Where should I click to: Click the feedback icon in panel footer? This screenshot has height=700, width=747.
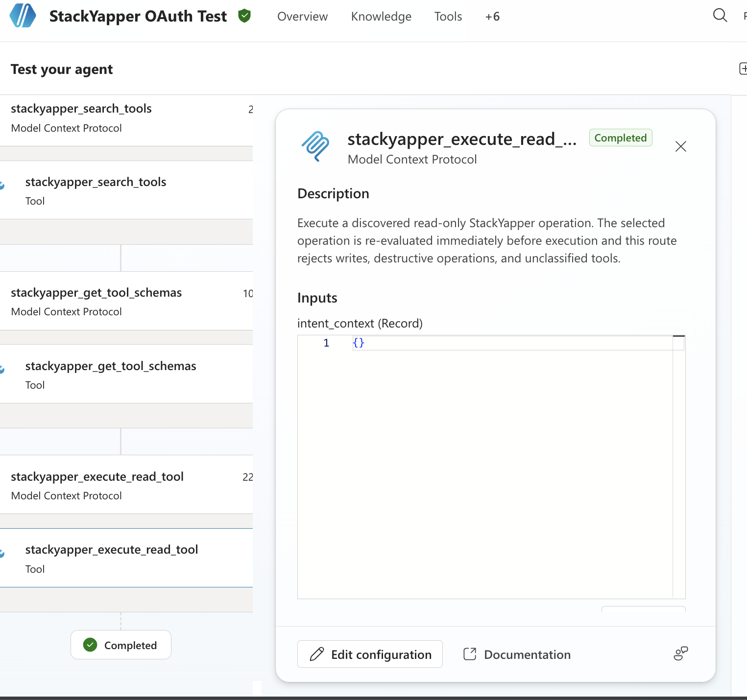click(680, 653)
